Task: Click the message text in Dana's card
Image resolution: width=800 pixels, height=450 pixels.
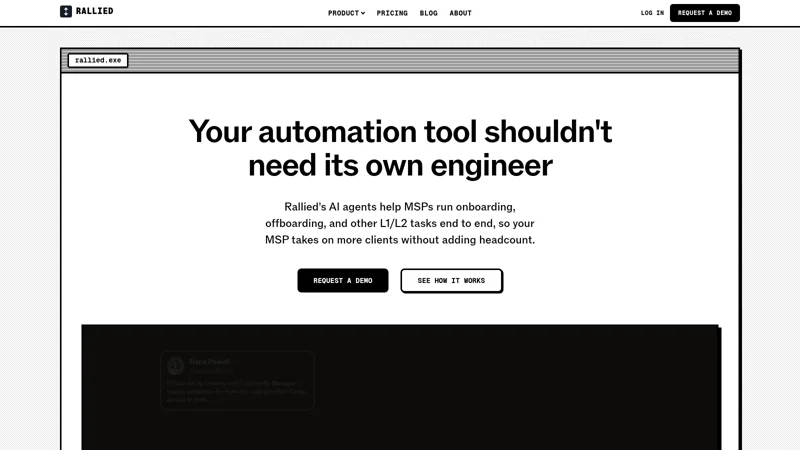Action: 236,391
